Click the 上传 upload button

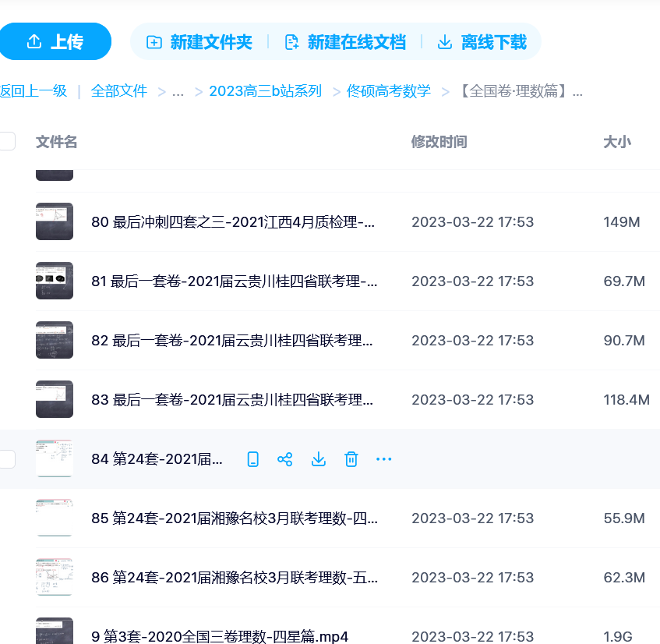(x=55, y=42)
